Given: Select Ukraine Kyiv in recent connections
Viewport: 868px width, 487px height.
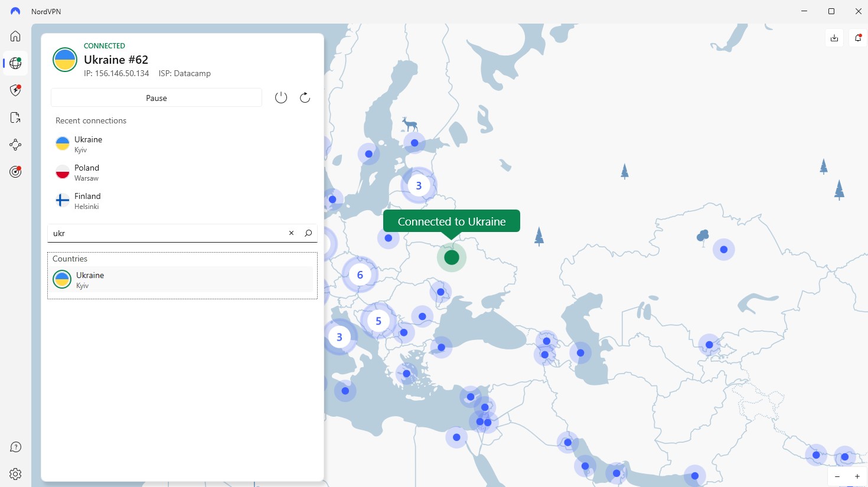Looking at the screenshot, I should tap(183, 144).
